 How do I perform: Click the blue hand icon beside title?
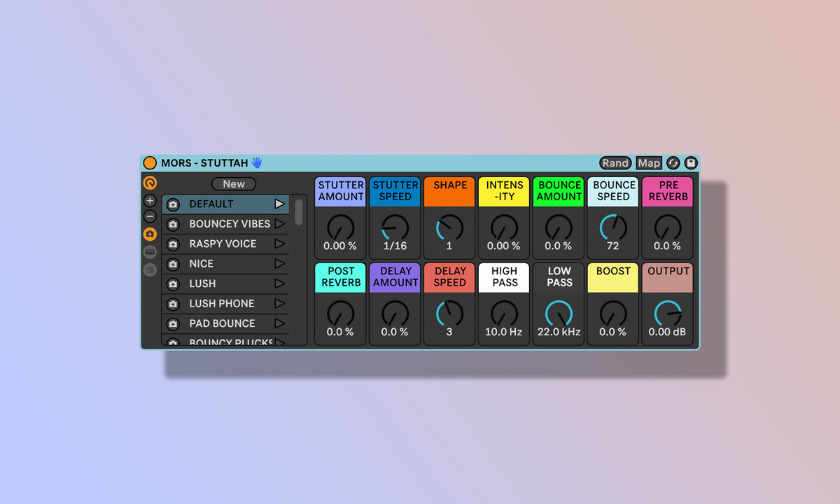tap(257, 162)
